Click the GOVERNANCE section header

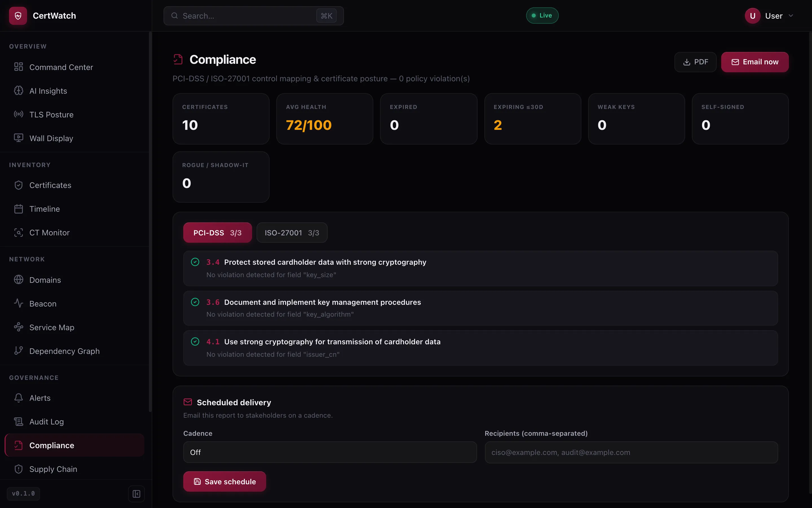[34, 378]
